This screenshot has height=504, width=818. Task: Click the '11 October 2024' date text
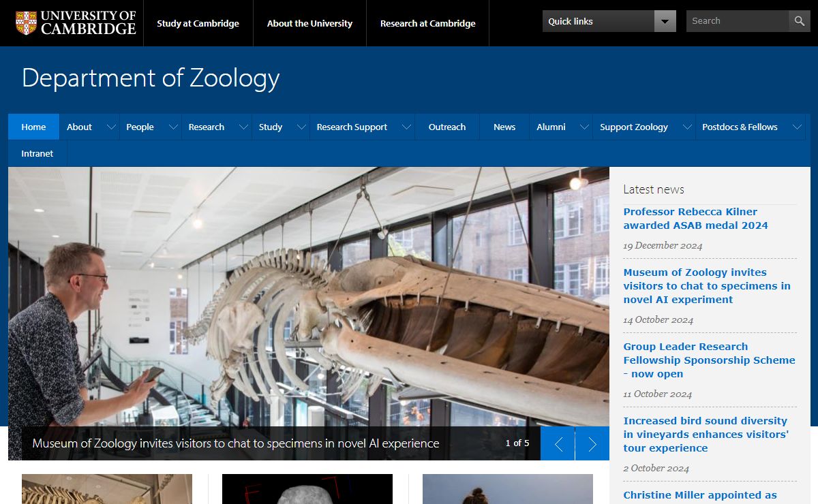click(x=658, y=394)
